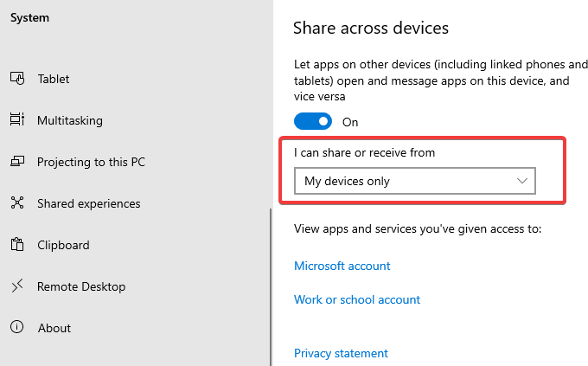The image size is (588, 366).
Task: Turn off the Share across devices toggle
Action: [313, 121]
